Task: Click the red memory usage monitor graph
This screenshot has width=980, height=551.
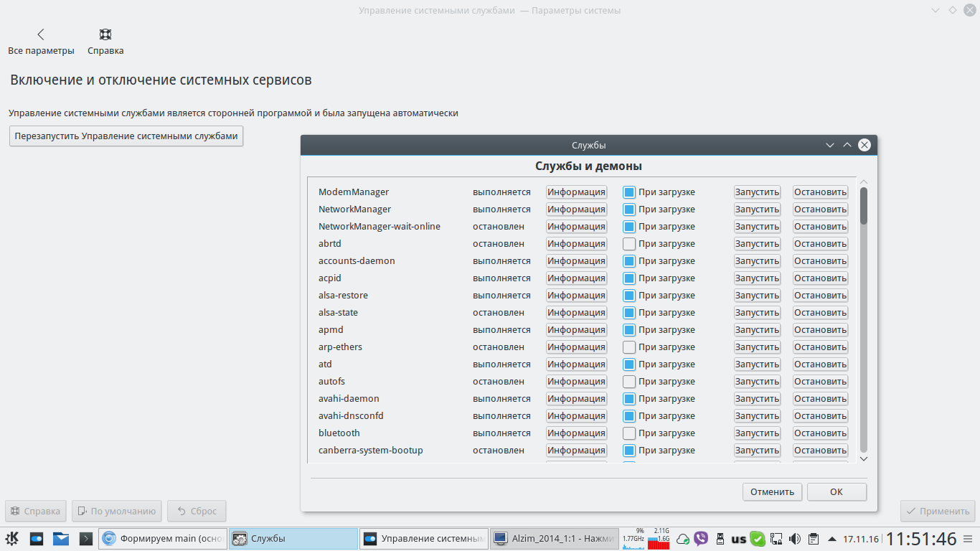Action: (x=659, y=539)
